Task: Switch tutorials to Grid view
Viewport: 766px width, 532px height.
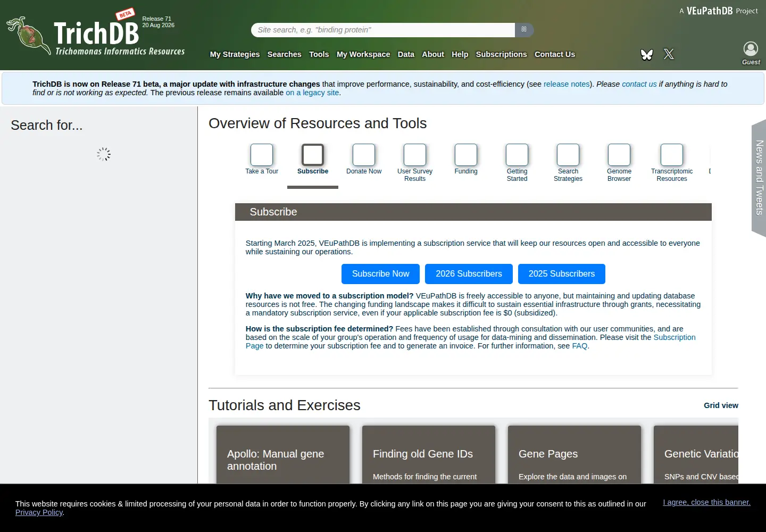Action: 721,405
